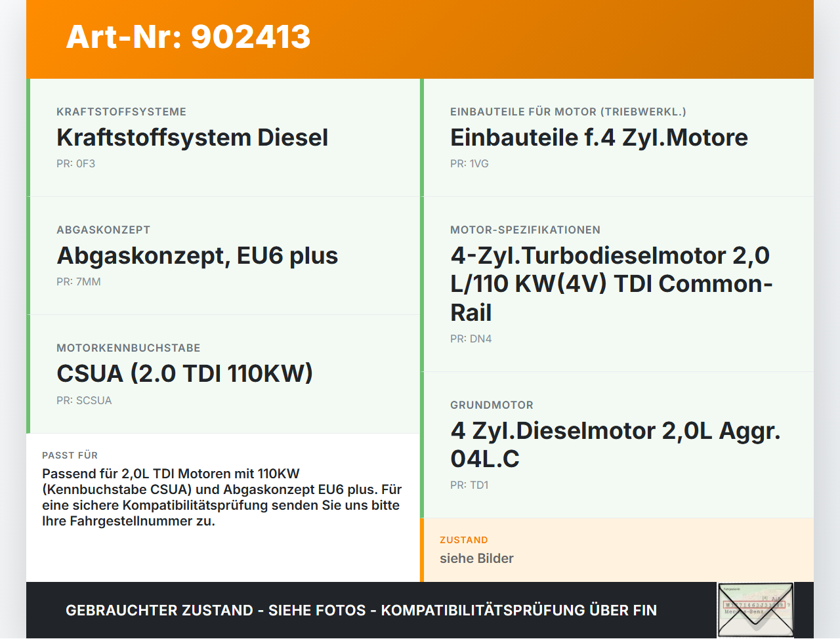Open the vehicle registration document thumbnail
Image resolution: width=840 pixels, height=639 pixels.
pyautogui.click(x=755, y=610)
